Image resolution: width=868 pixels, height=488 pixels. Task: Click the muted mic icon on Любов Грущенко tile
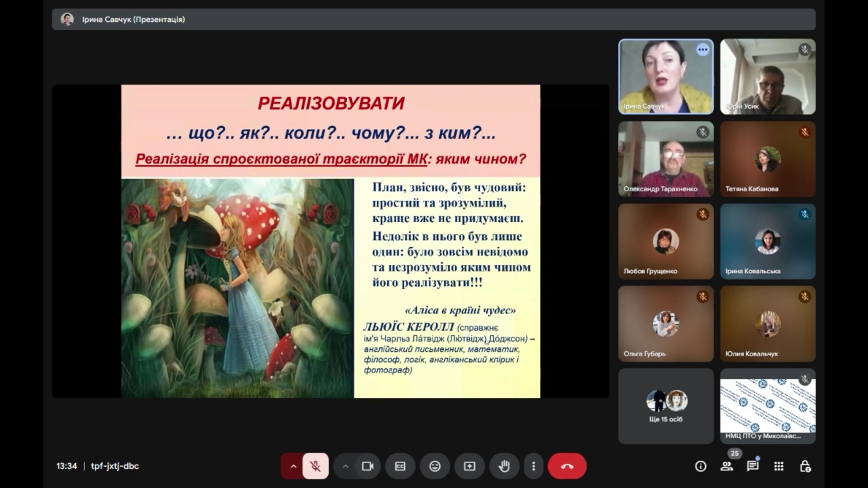[x=703, y=215]
